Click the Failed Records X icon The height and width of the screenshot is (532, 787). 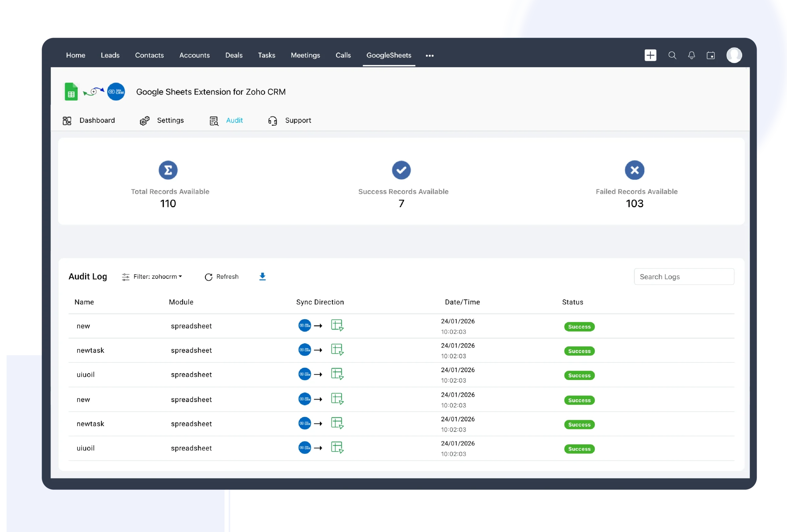tap(634, 170)
